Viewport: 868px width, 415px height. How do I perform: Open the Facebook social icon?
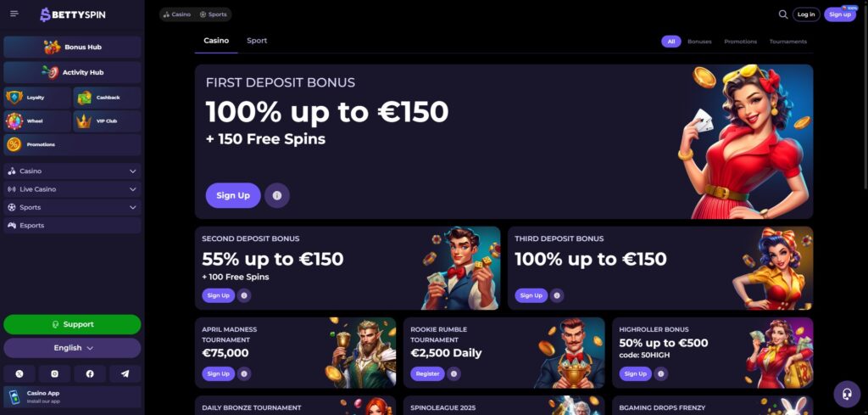[90, 374]
